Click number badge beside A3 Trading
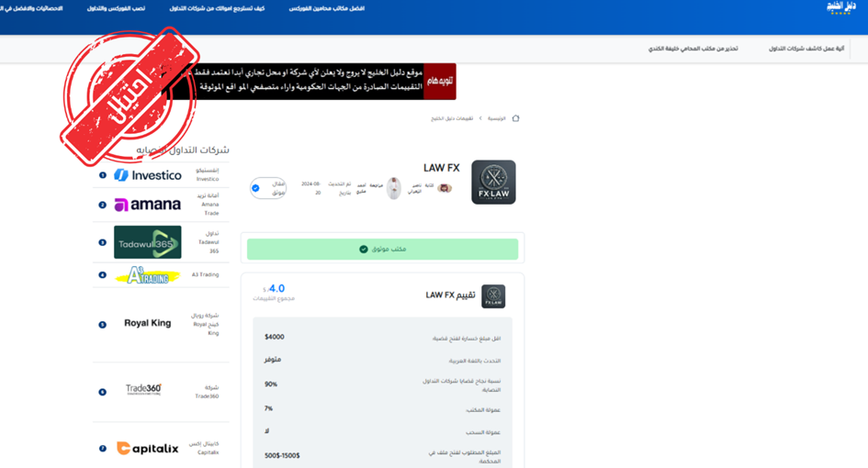The height and width of the screenshot is (468, 868). pos(102,275)
